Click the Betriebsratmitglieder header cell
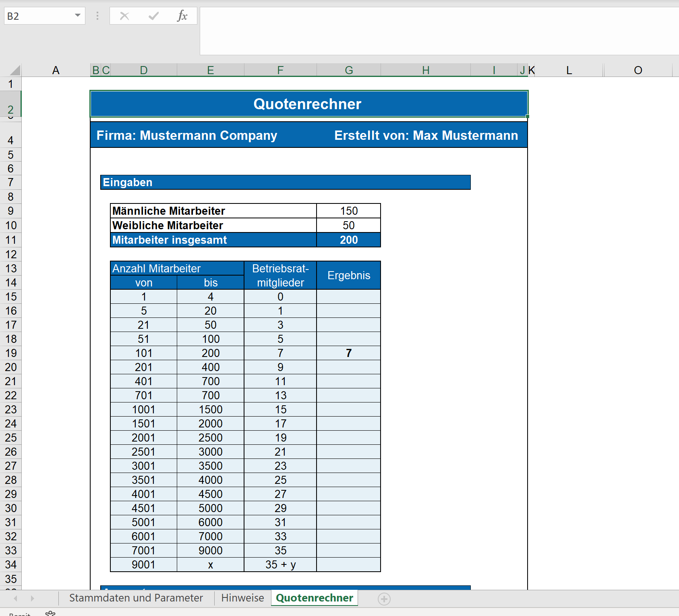Viewport: 679px width, 616px height. click(280, 276)
